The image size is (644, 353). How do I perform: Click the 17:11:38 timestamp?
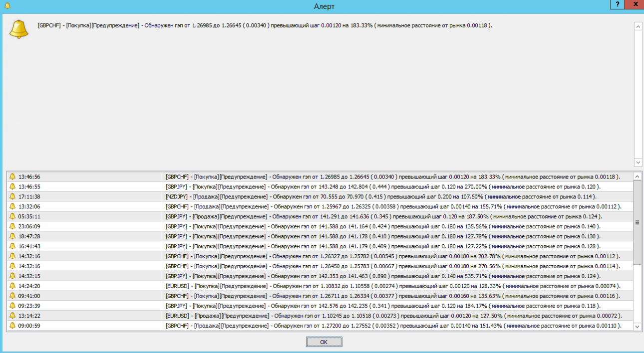point(29,196)
